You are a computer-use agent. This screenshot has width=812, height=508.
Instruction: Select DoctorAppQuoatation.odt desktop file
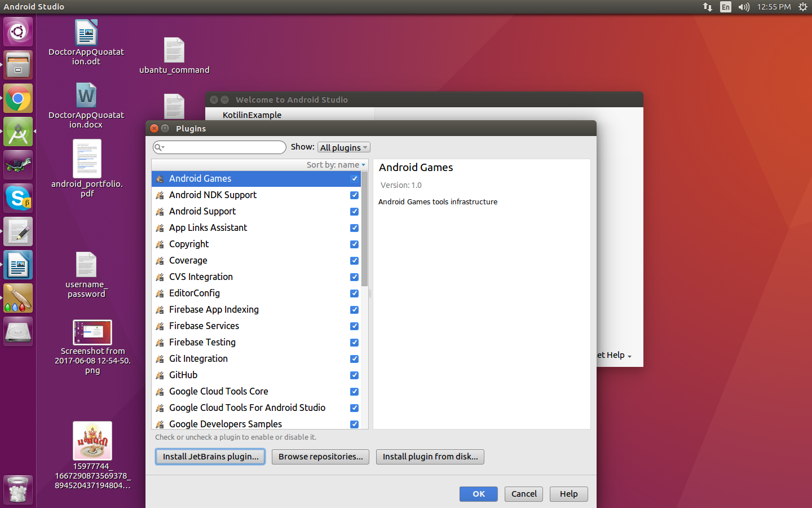point(86,42)
